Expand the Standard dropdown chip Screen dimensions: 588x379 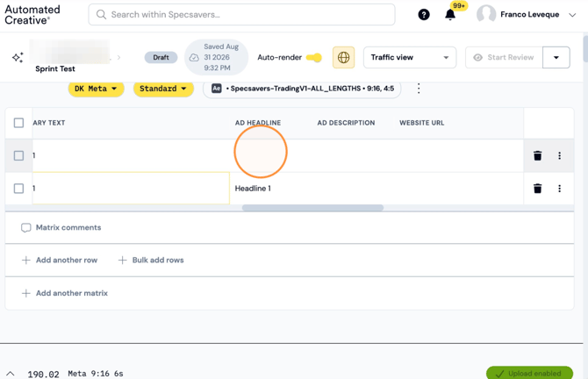pyautogui.click(x=163, y=89)
